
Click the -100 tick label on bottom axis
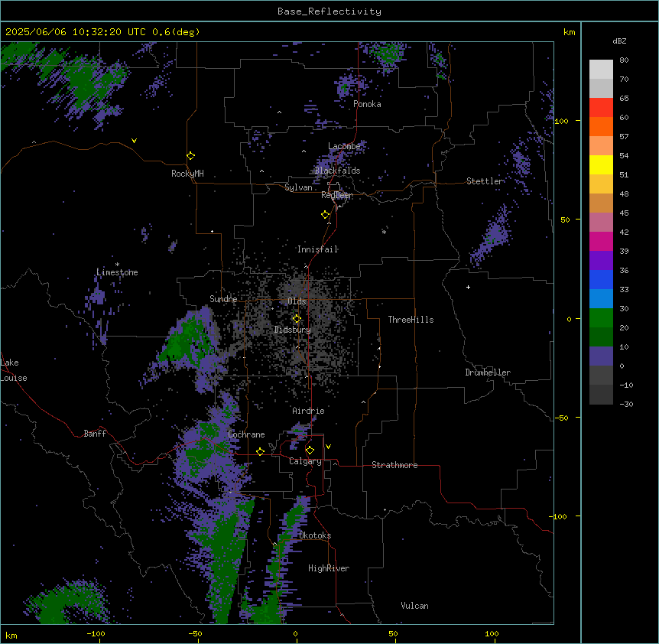(96, 633)
